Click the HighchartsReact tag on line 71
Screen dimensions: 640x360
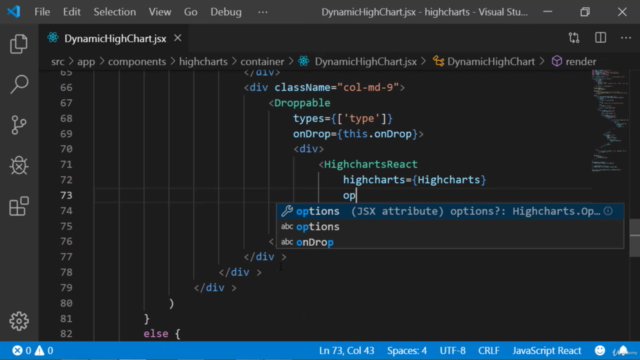[371, 164]
